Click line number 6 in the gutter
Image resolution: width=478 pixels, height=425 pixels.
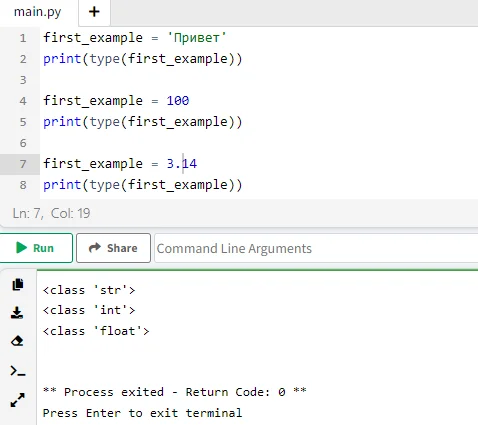[x=23, y=143]
